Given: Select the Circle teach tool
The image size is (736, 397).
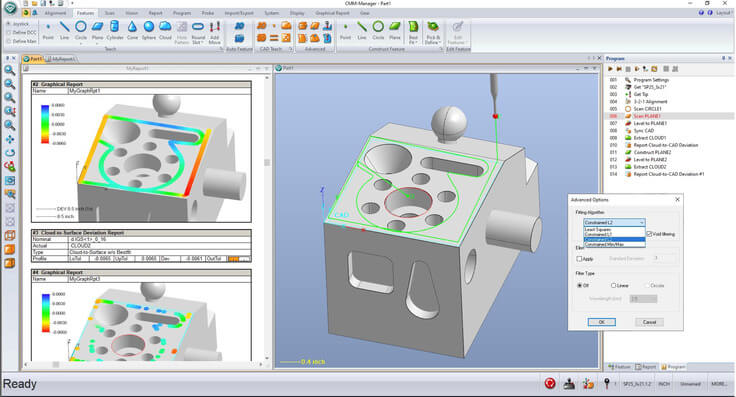Looking at the screenshot, I should pyautogui.click(x=81, y=30).
